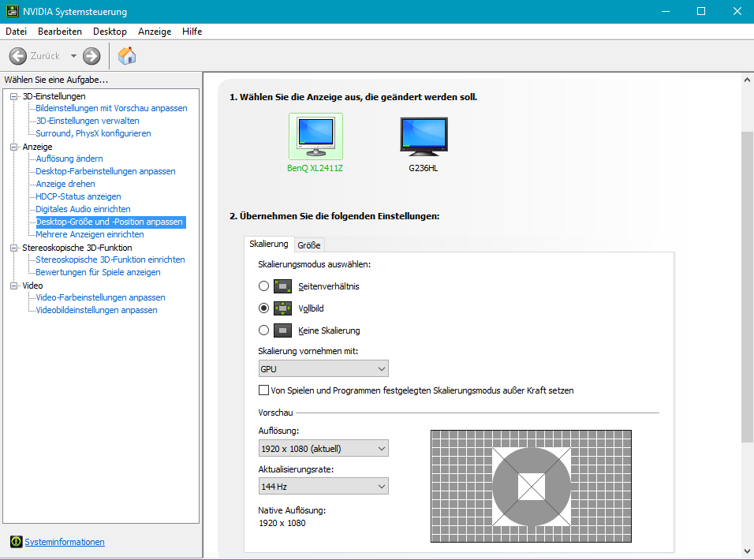This screenshot has width=754, height=560.
Task: Click the Systeminformationen icon
Action: coord(16,542)
